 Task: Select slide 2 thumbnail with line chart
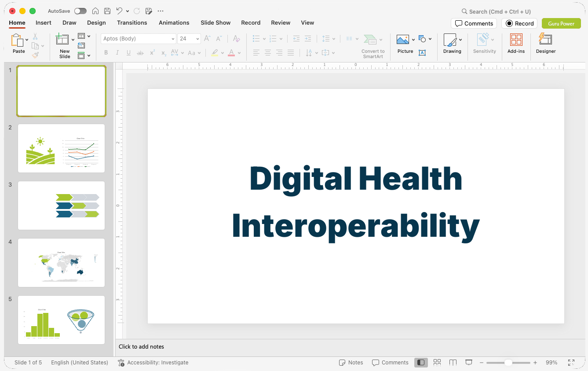tap(61, 148)
